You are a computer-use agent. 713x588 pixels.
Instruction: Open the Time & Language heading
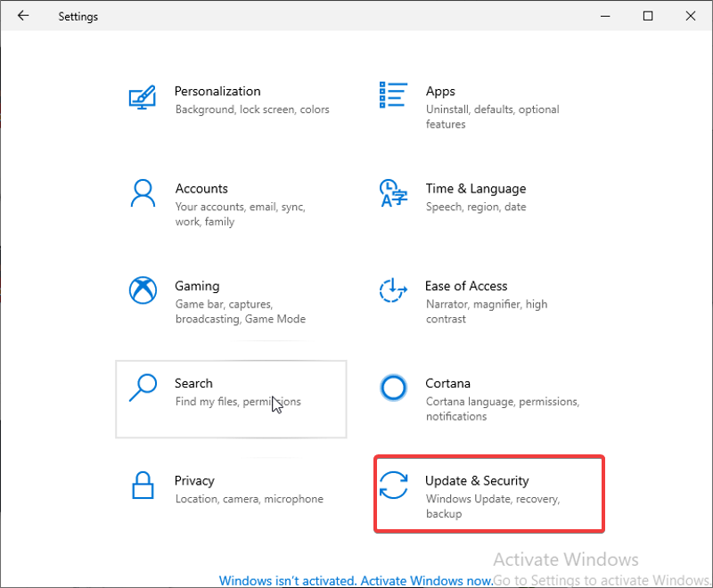476,189
